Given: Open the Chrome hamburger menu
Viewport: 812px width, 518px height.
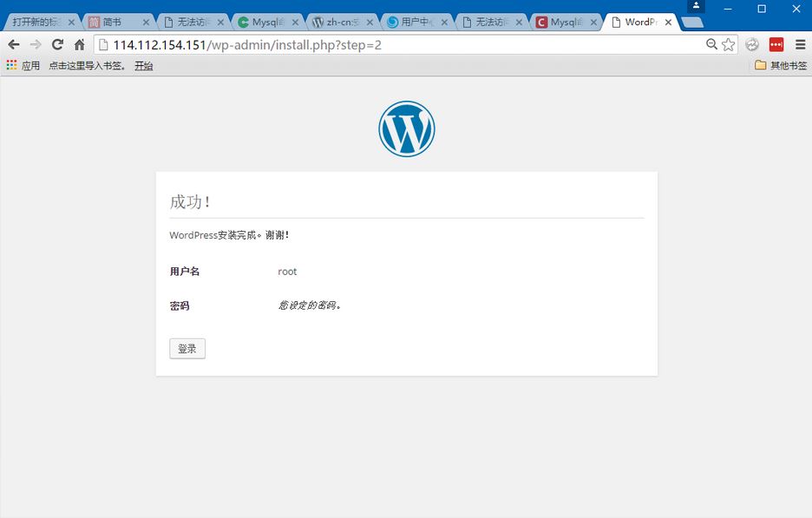Looking at the screenshot, I should (x=800, y=44).
